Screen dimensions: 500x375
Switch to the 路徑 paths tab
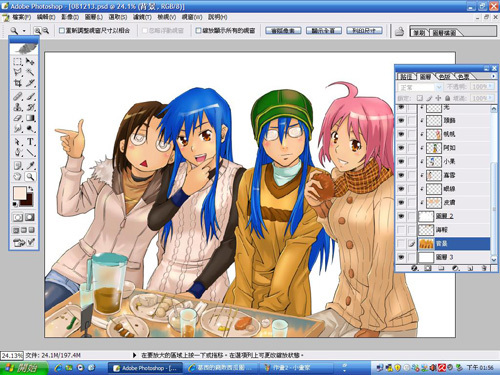point(406,77)
